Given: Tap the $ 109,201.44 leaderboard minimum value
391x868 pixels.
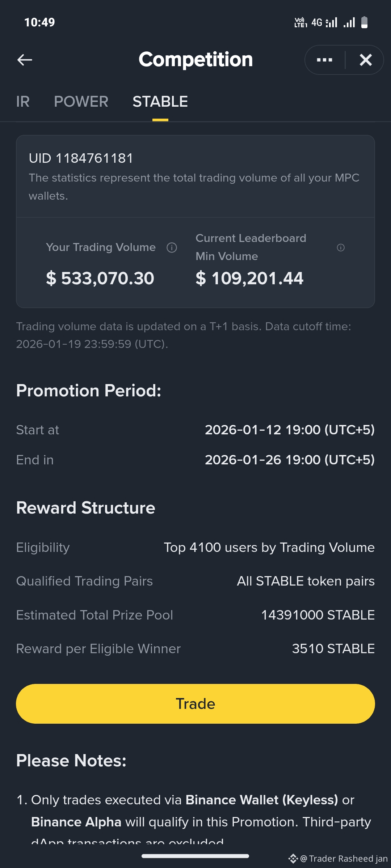Looking at the screenshot, I should 249,278.
